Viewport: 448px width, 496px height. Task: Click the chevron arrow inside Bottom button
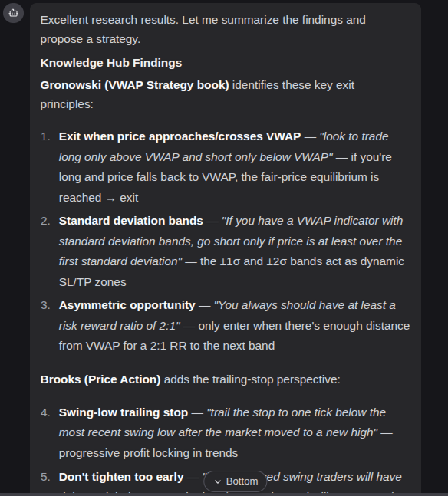[218, 481]
